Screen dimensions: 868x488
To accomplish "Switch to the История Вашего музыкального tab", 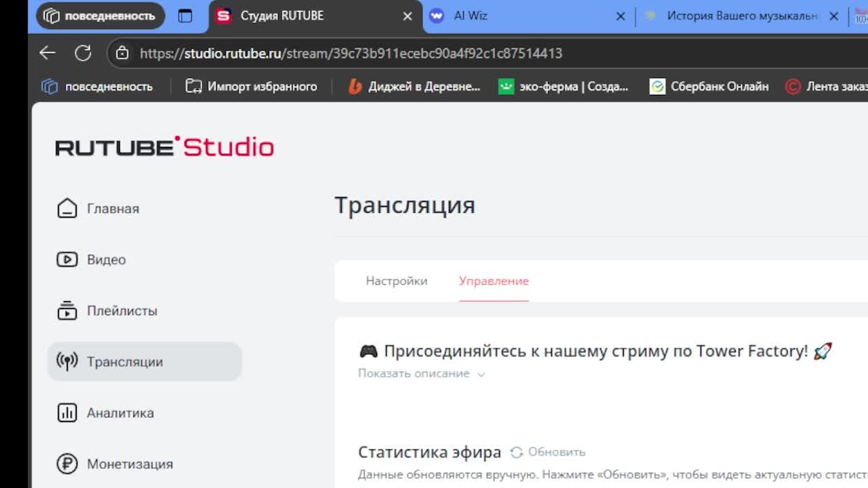I will [743, 16].
